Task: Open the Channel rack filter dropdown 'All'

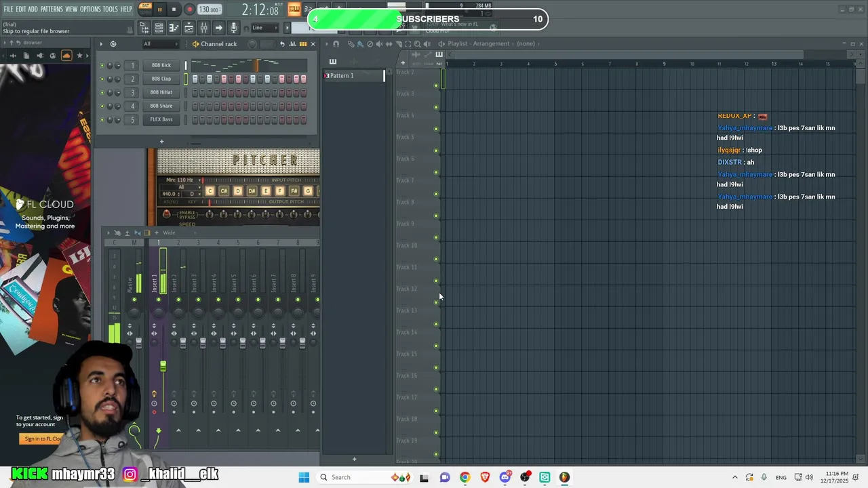Action: (x=161, y=44)
